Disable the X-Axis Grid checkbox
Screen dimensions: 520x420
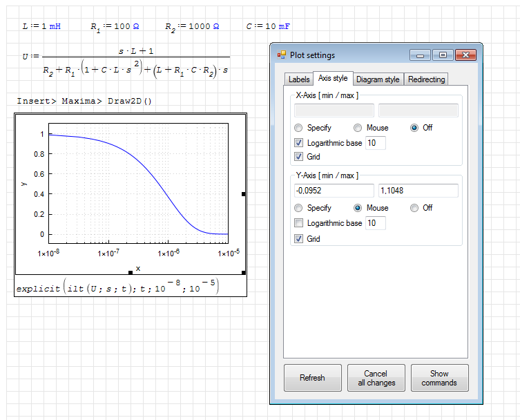pos(298,157)
